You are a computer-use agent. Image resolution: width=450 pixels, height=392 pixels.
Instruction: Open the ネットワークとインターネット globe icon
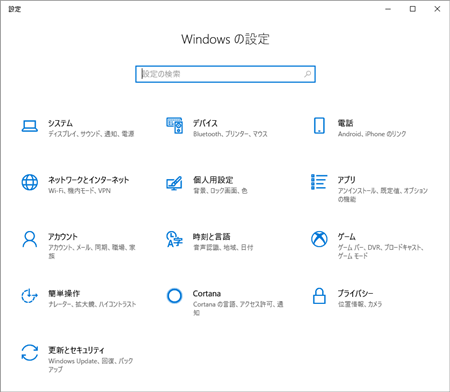[30, 182]
